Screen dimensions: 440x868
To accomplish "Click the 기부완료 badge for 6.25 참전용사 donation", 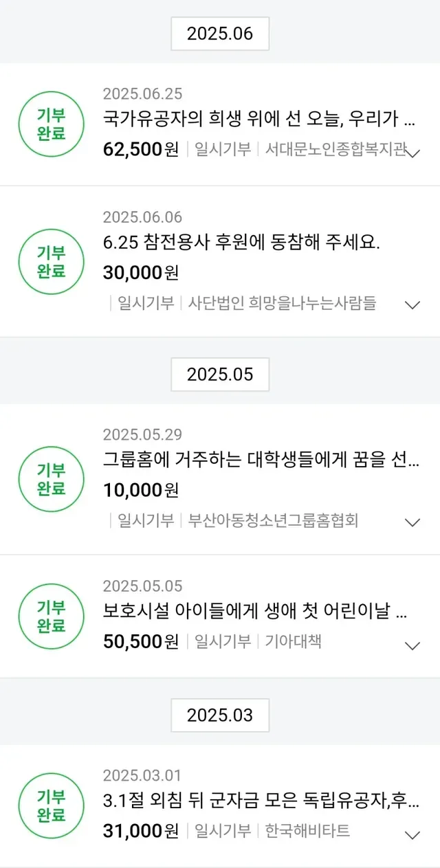I will [51, 261].
